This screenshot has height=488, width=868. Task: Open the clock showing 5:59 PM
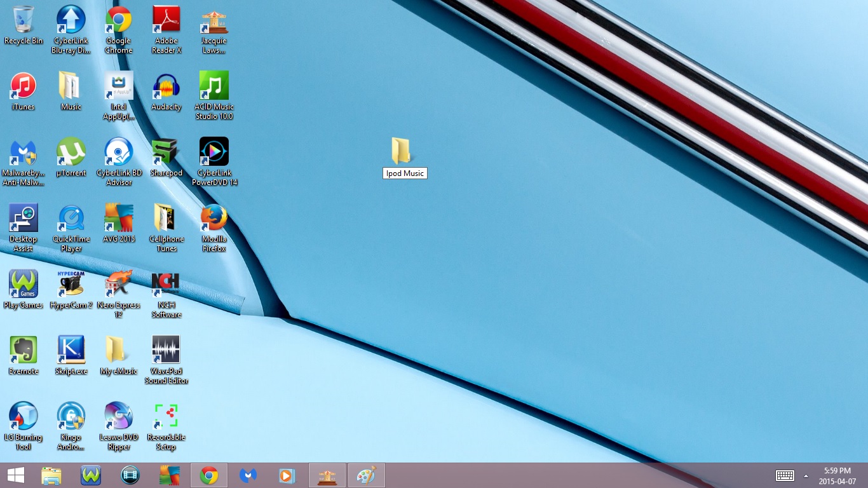tap(837, 475)
